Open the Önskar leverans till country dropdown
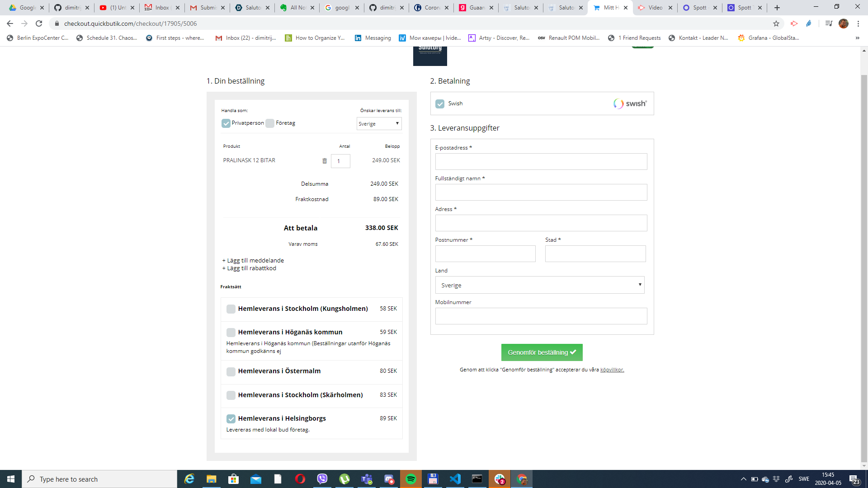Viewport: 868px width, 488px height. pos(379,124)
